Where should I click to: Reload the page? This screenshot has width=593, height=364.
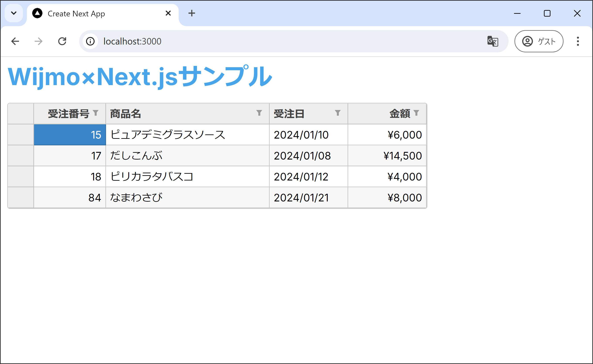pyautogui.click(x=62, y=41)
